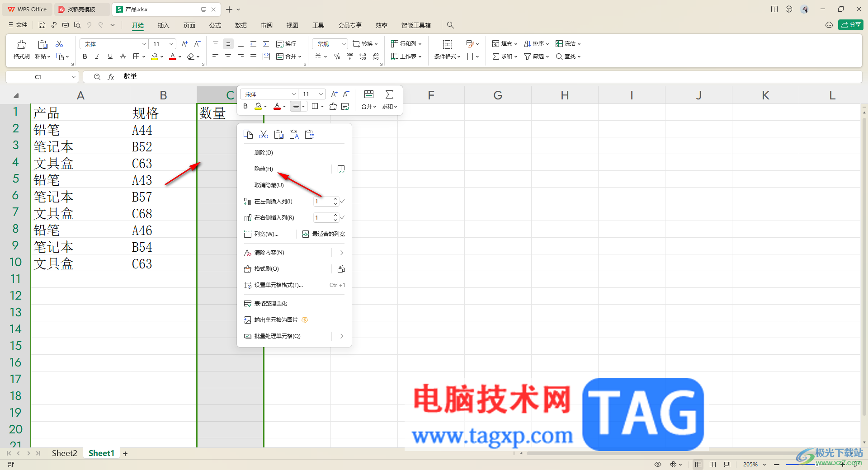Click the format painter icon in the mini toolbar

tap(333, 106)
